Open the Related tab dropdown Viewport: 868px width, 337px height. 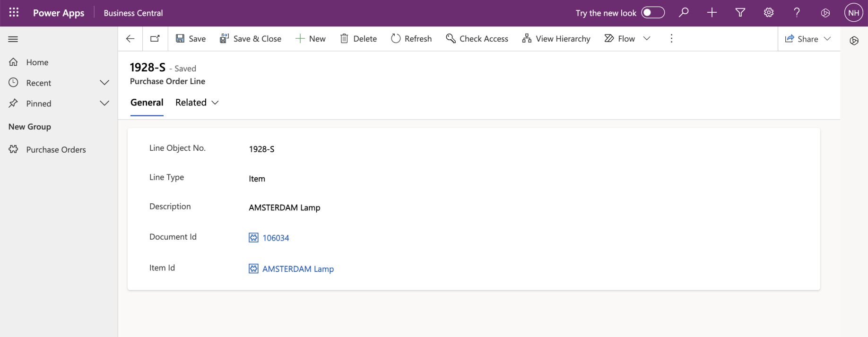197,103
